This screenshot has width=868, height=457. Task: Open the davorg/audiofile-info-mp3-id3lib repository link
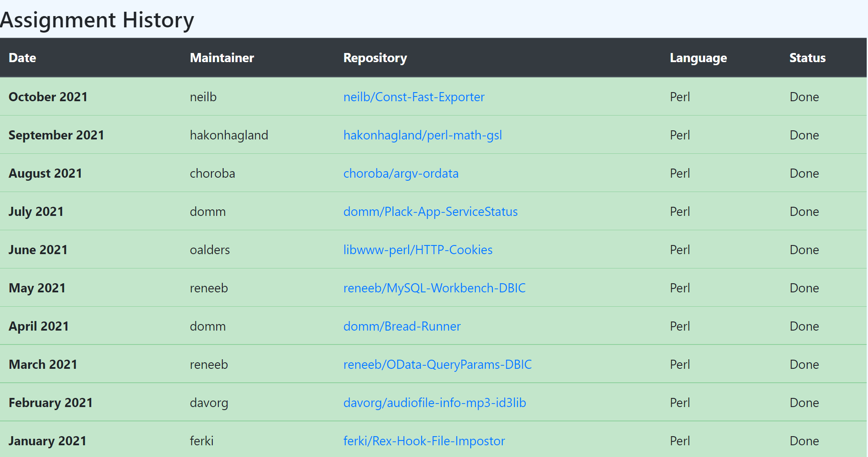point(435,403)
